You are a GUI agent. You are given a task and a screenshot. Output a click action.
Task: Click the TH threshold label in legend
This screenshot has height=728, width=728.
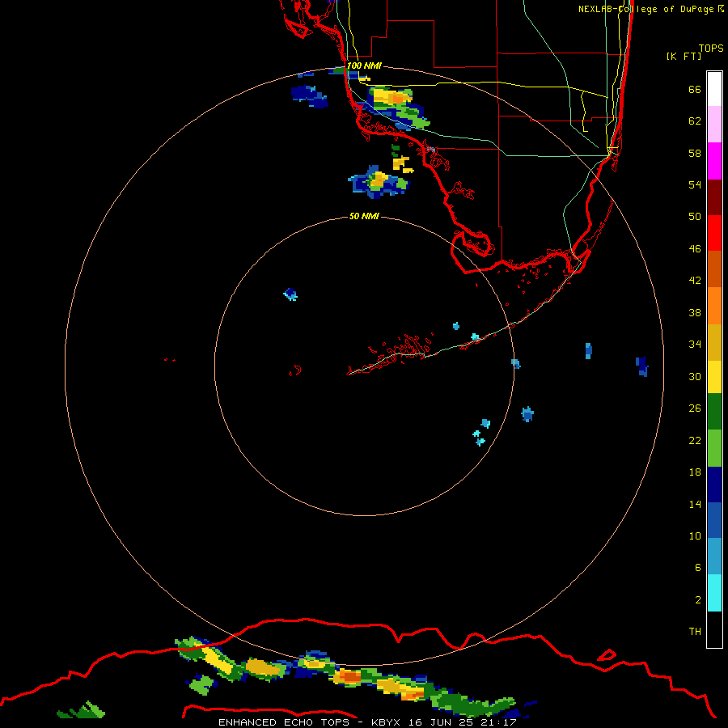click(x=695, y=632)
